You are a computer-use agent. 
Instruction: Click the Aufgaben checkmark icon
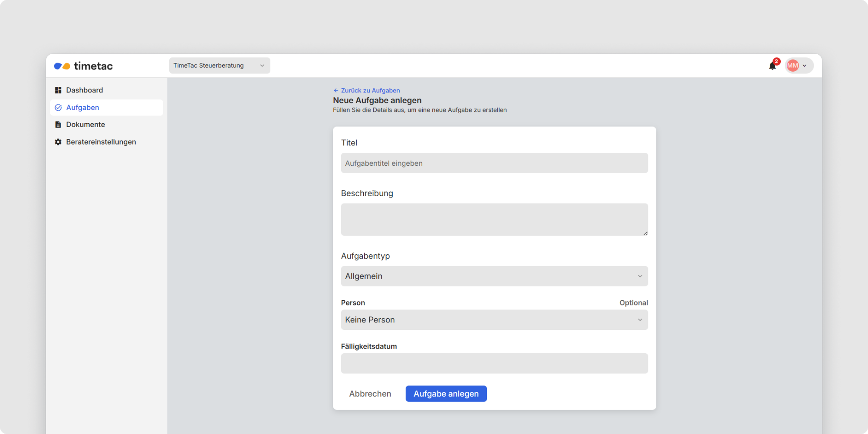click(58, 108)
